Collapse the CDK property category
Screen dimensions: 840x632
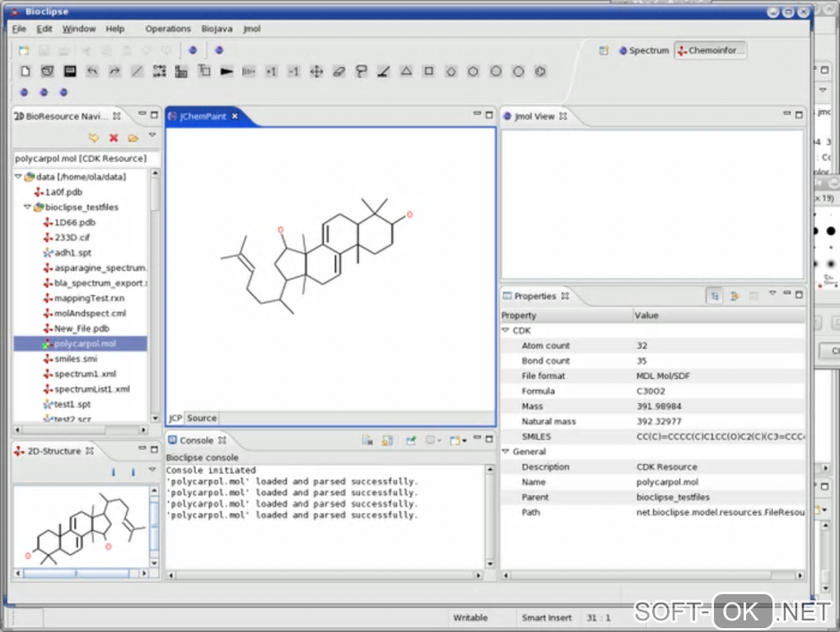coord(505,330)
